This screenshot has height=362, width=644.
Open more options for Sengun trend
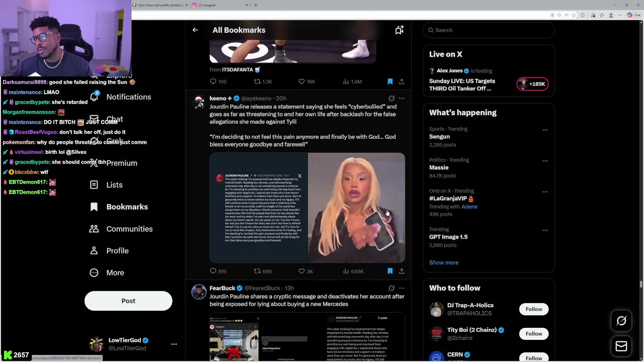pyautogui.click(x=545, y=130)
